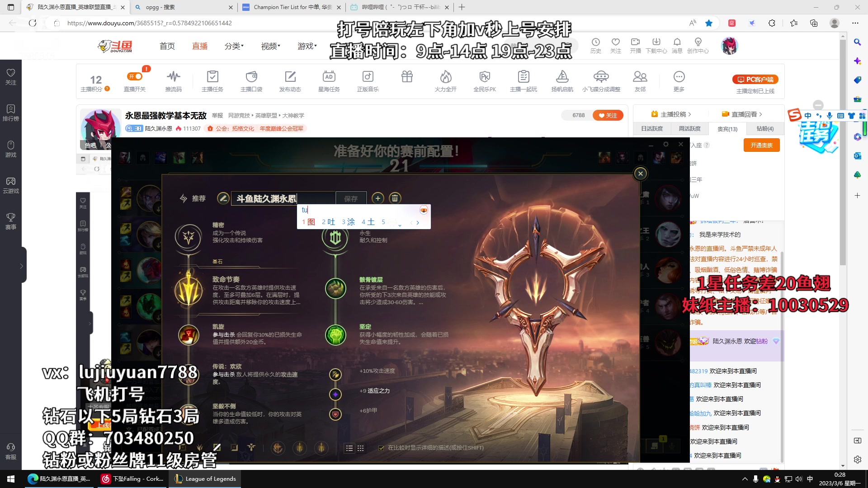The width and height of the screenshot is (868, 488).
Task: Go to next IME candidate page arrow
Action: tap(418, 222)
